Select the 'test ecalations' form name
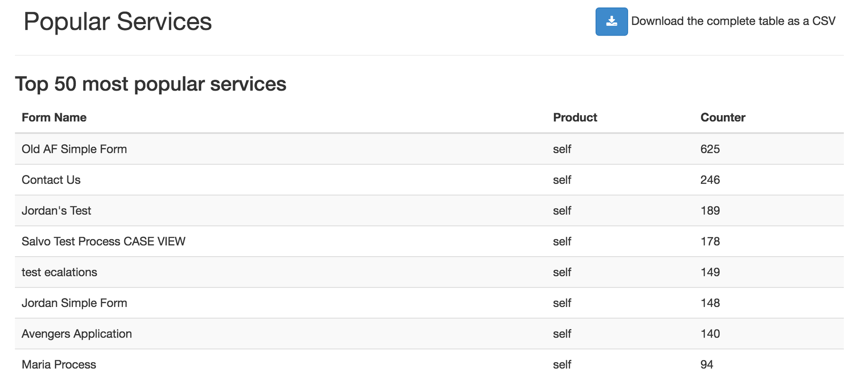This screenshot has width=868, height=376. [x=59, y=272]
